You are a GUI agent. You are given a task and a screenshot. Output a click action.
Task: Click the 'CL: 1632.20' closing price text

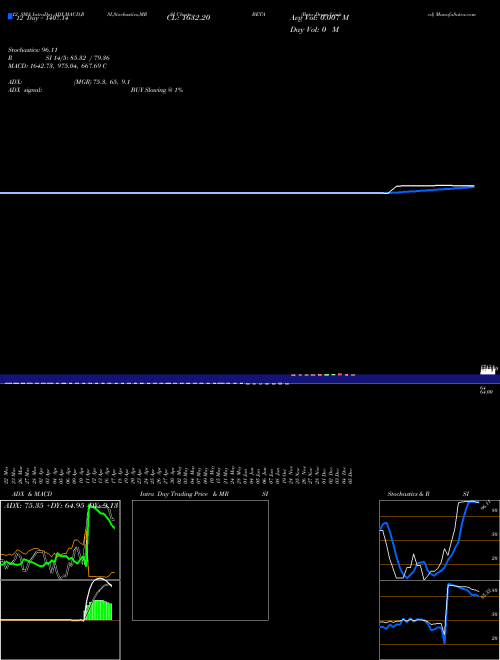tap(189, 18)
